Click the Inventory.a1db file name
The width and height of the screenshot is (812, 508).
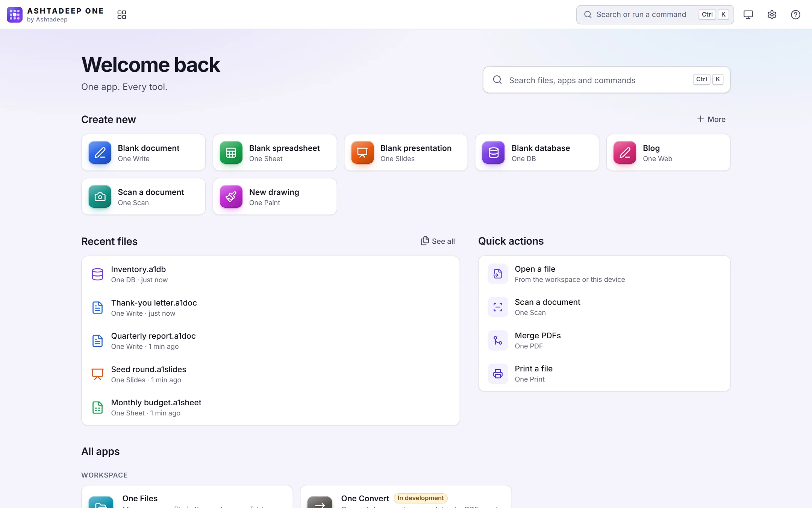click(138, 269)
